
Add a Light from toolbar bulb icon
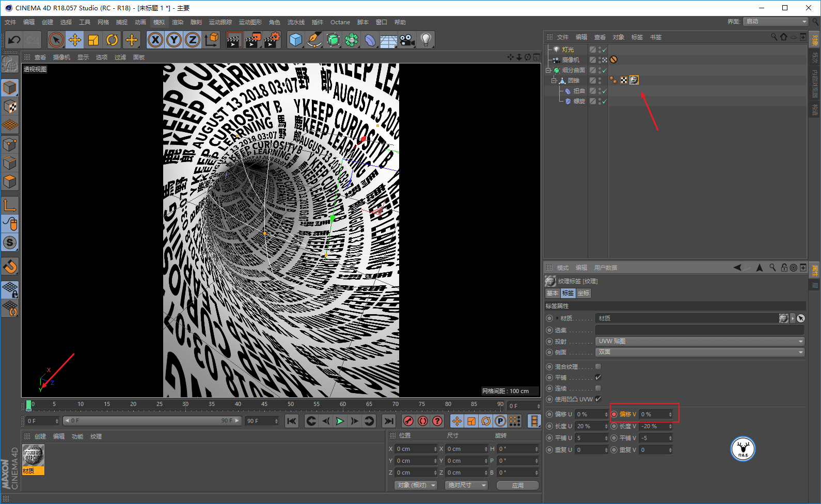pyautogui.click(x=426, y=40)
